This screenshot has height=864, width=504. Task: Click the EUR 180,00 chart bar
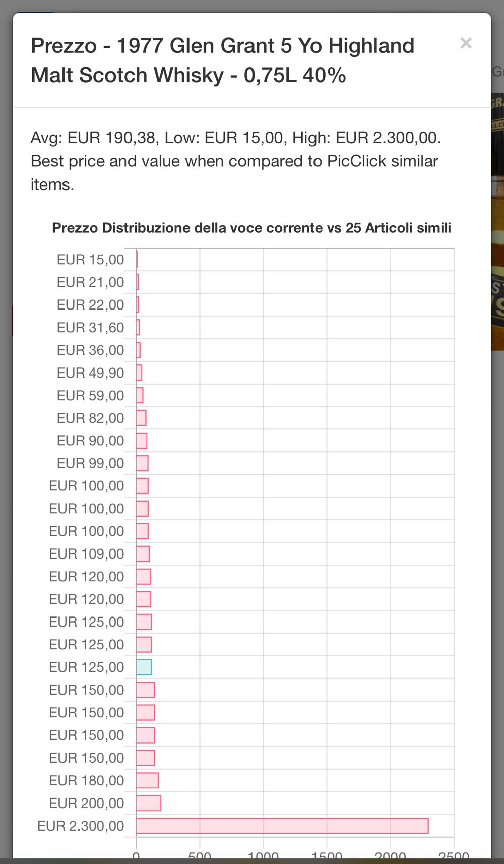coord(147,780)
